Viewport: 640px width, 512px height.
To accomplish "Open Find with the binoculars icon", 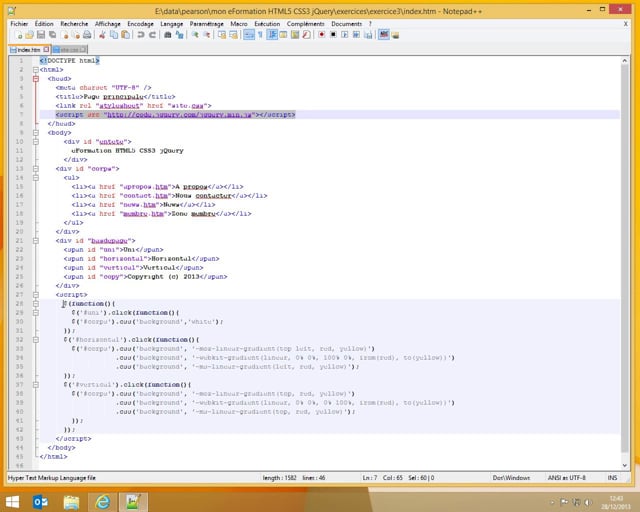I will 168,35.
